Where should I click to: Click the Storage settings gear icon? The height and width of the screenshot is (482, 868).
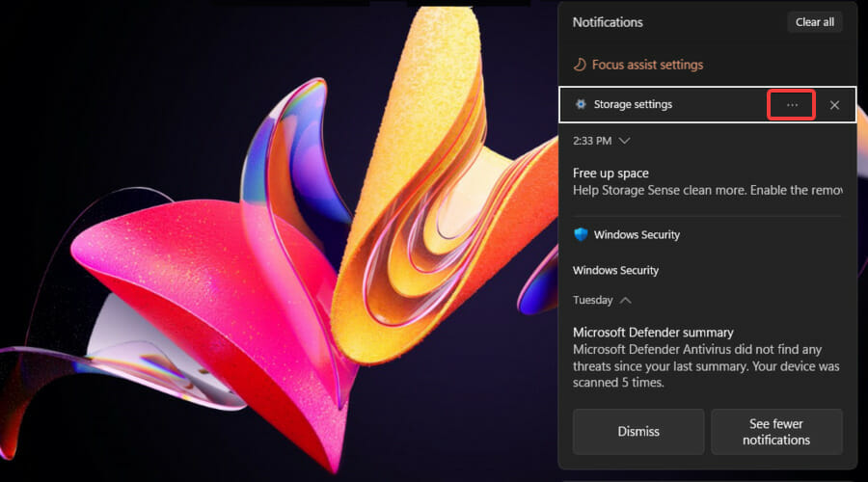pyautogui.click(x=580, y=104)
